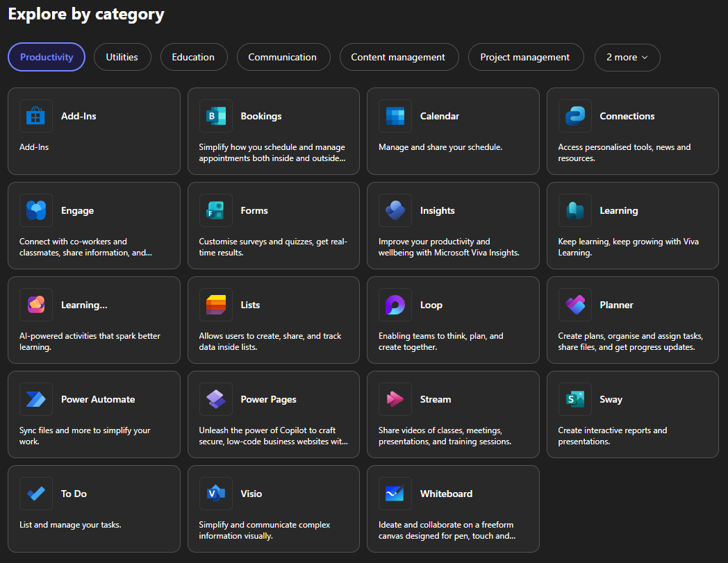
Task: Switch to the Education category
Action: (x=194, y=57)
